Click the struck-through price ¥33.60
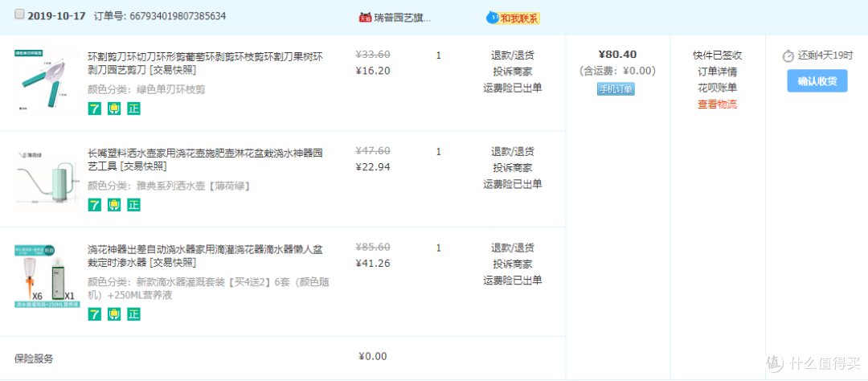 click(x=373, y=55)
